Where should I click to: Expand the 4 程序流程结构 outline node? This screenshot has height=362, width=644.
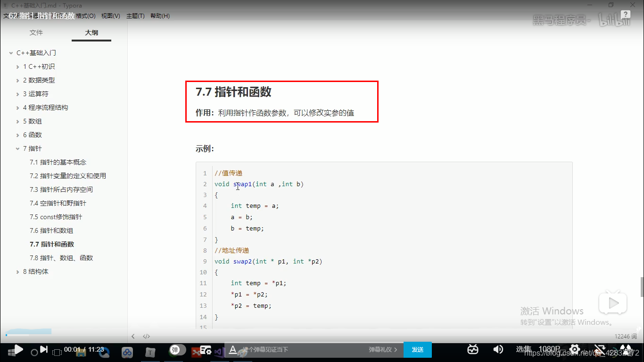click(x=17, y=107)
